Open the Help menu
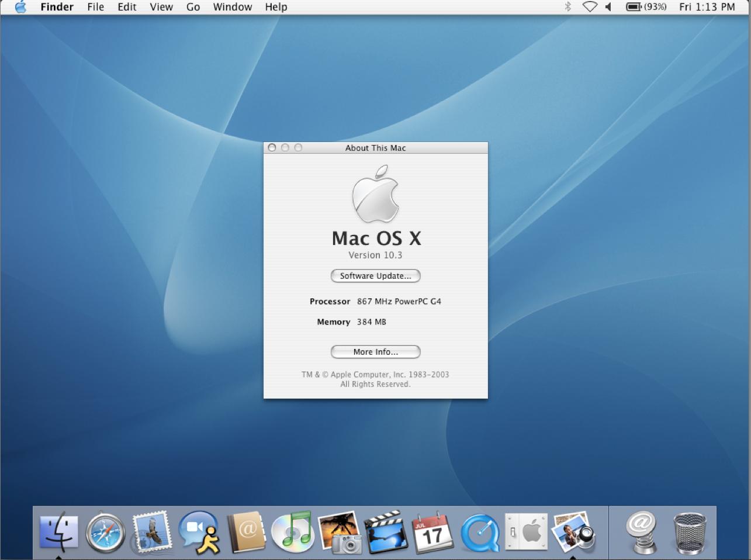This screenshot has width=751, height=560. [276, 7]
